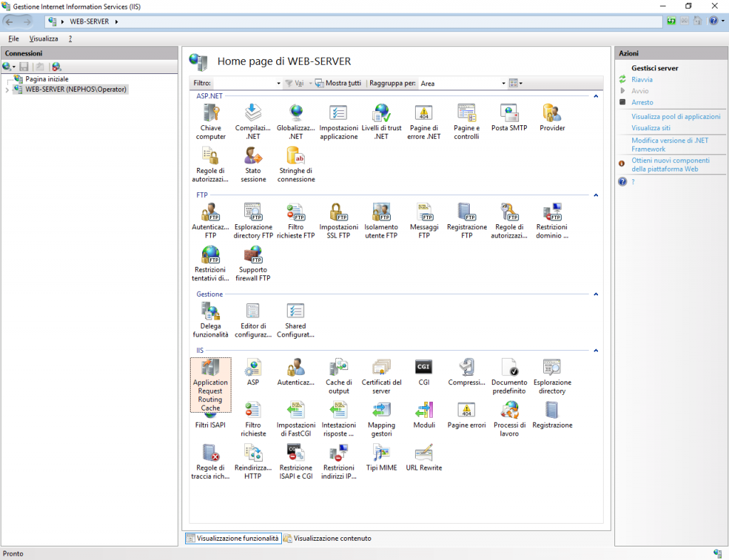Open Impostazioni SSL FTP
Image resolution: width=729 pixels, height=560 pixels.
coord(338,221)
